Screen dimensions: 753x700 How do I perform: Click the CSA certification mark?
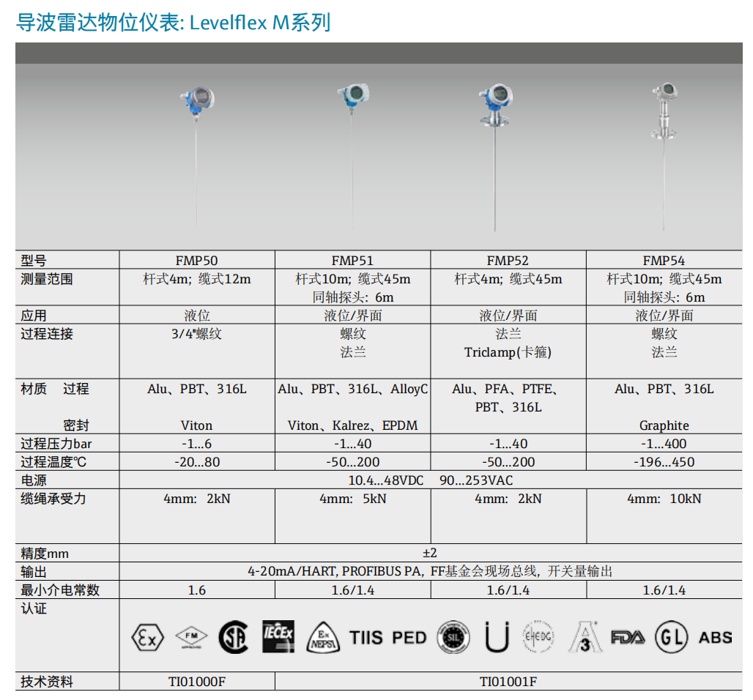coord(234,637)
